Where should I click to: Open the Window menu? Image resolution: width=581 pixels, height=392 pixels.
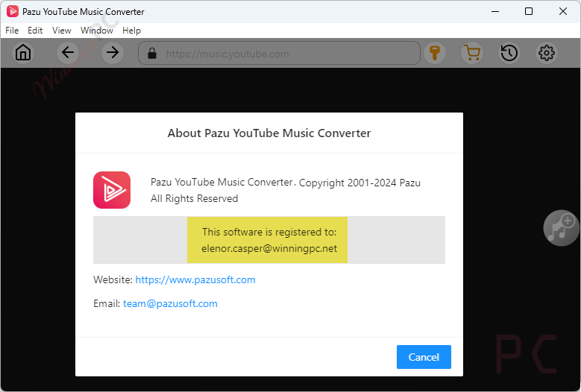(97, 31)
